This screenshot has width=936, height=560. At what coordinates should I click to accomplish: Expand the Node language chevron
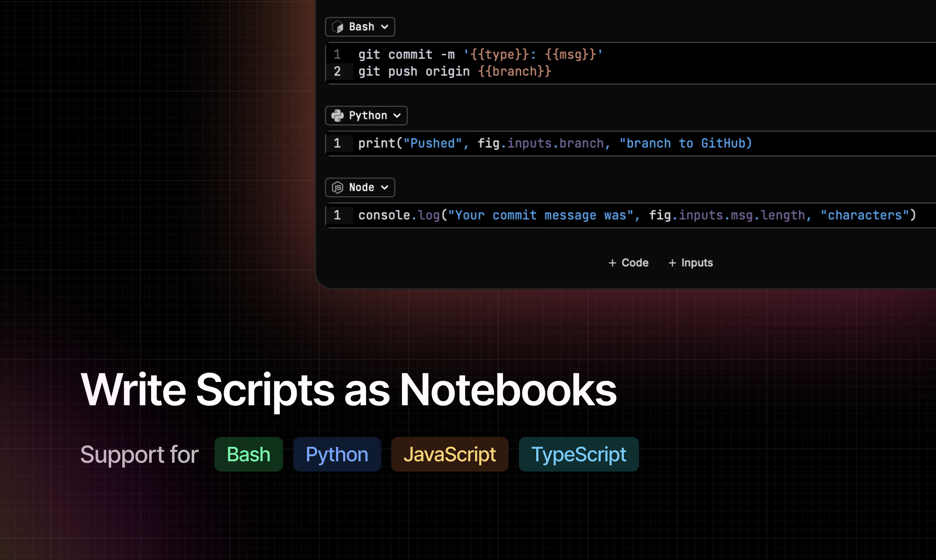(385, 188)
